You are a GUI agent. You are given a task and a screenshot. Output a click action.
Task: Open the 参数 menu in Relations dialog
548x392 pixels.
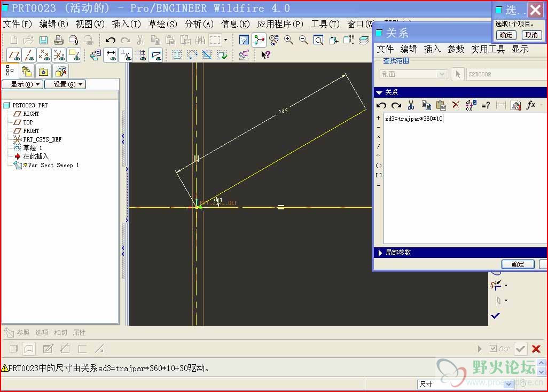pyautogui.click(x=456, y=49)
